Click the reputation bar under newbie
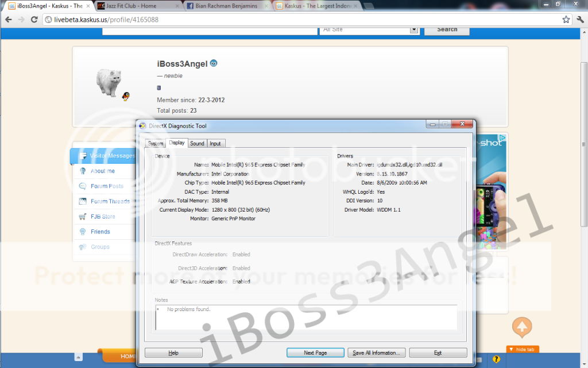Viewport: 588px width, 368px height. (x=158, y=88)
